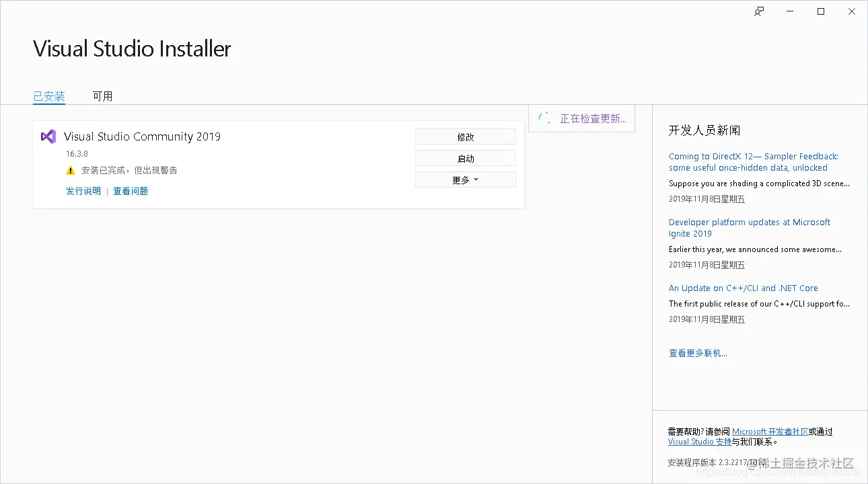Open the Visual Studio 支持 link

coord(699,442)
